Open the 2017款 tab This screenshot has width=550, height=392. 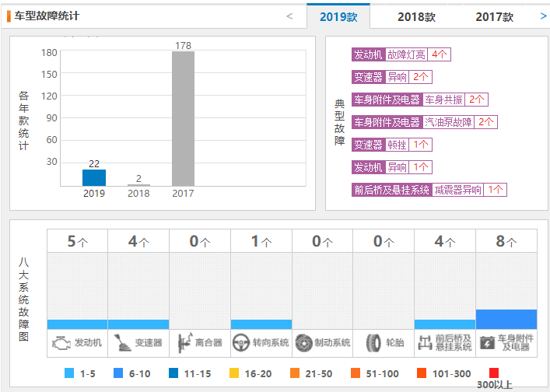(x=494, y=16)
